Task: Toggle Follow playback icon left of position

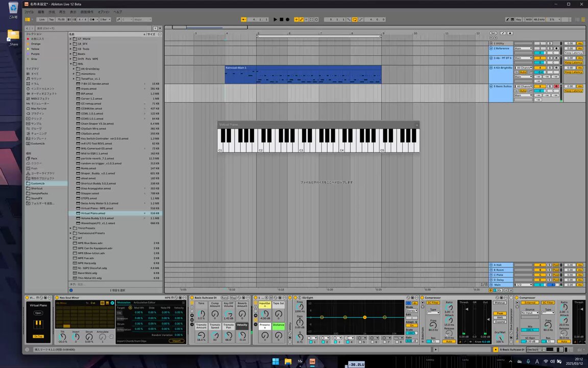Action: [244, 19]
